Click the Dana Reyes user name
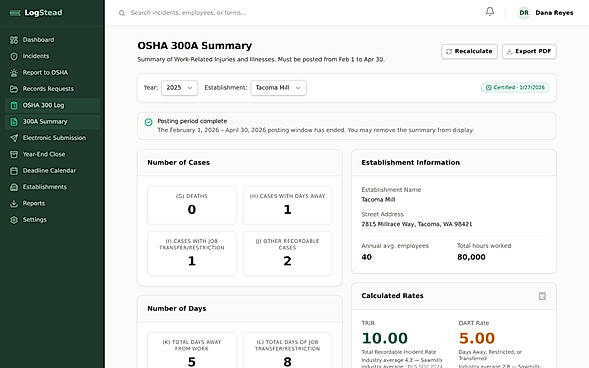 click(x=554, y=13)
